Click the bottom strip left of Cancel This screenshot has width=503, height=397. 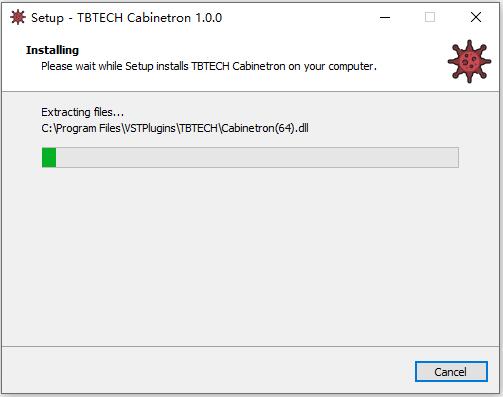pyautogui.click(x=207, y=371)
